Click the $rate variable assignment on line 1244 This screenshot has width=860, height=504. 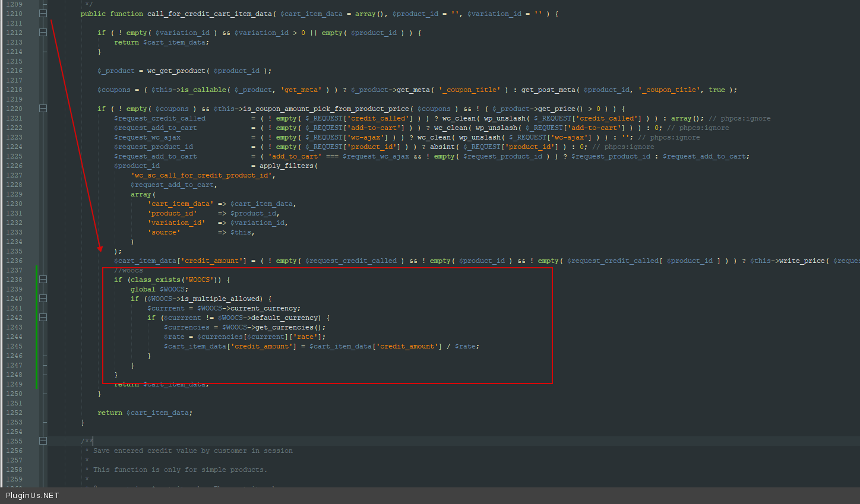tap(174, 337)
